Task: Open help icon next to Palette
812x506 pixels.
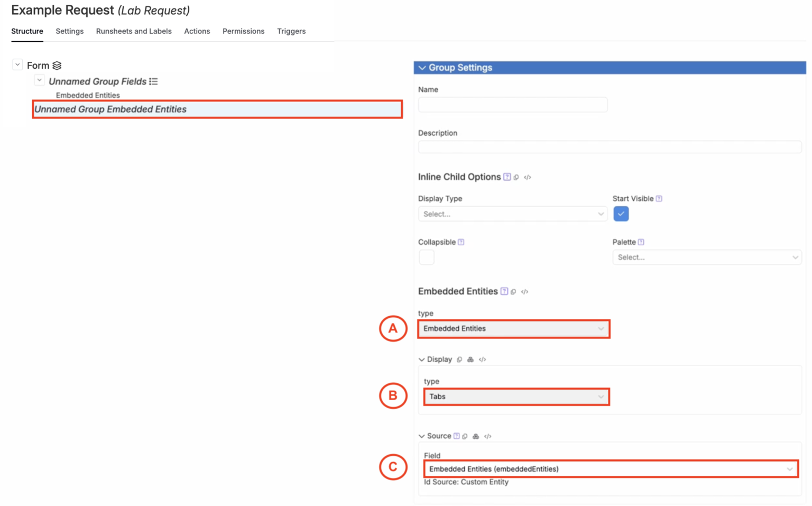Action: pyautogui.click(x=641, y=242)
